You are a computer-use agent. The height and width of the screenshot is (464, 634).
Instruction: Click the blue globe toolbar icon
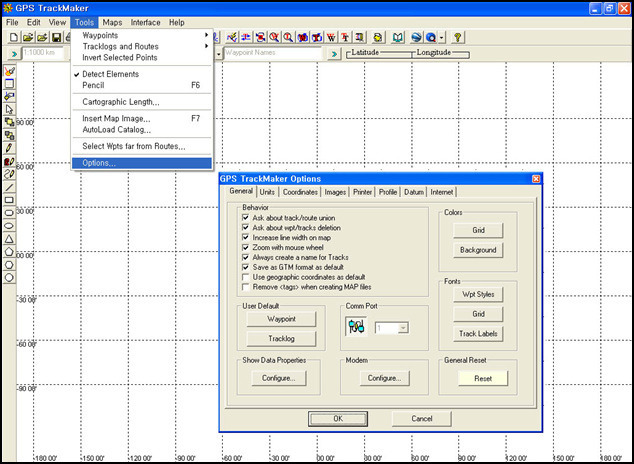[x=416, y=38]
